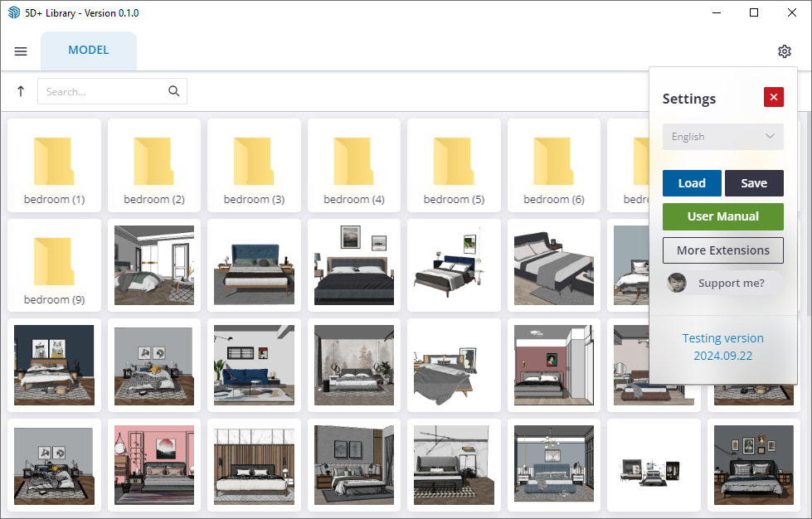Viewport: 812px width, 519px height.
Task: Switch to the MODEL tab
Action: 89,51
